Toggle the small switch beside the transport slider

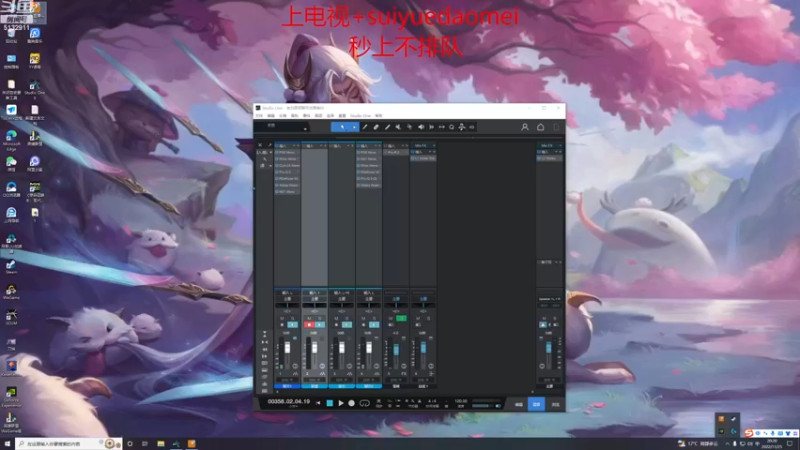click(498, 406)
